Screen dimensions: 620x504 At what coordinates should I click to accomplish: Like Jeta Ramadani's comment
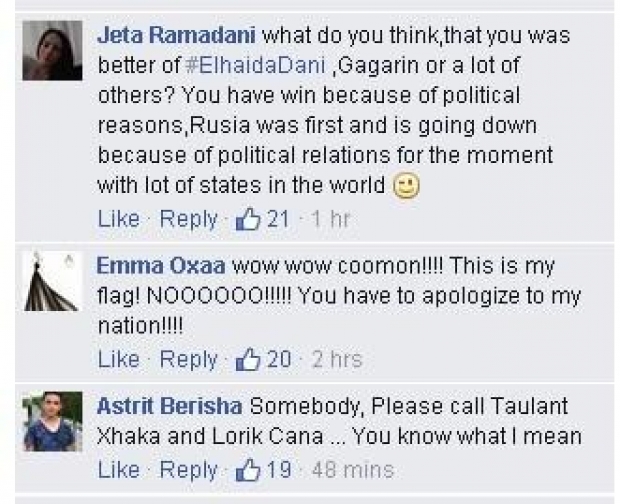pos(118,219)
